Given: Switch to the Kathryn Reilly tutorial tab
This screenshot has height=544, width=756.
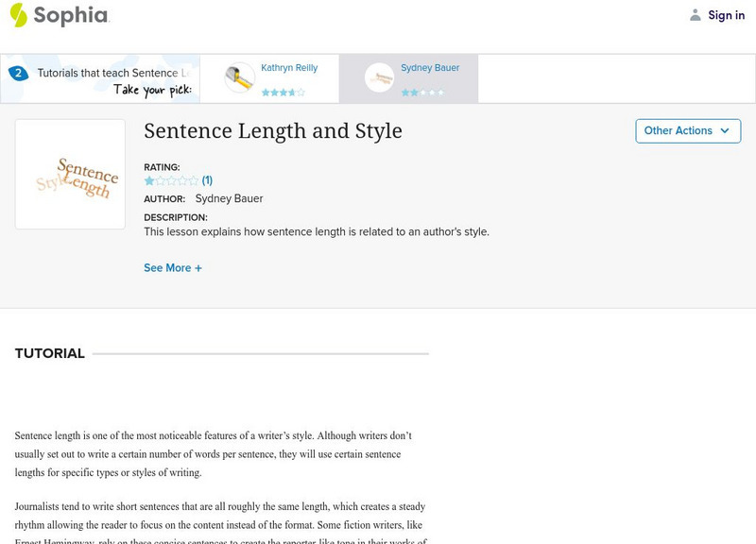Looking at the screenshot, I should (289, 68).
